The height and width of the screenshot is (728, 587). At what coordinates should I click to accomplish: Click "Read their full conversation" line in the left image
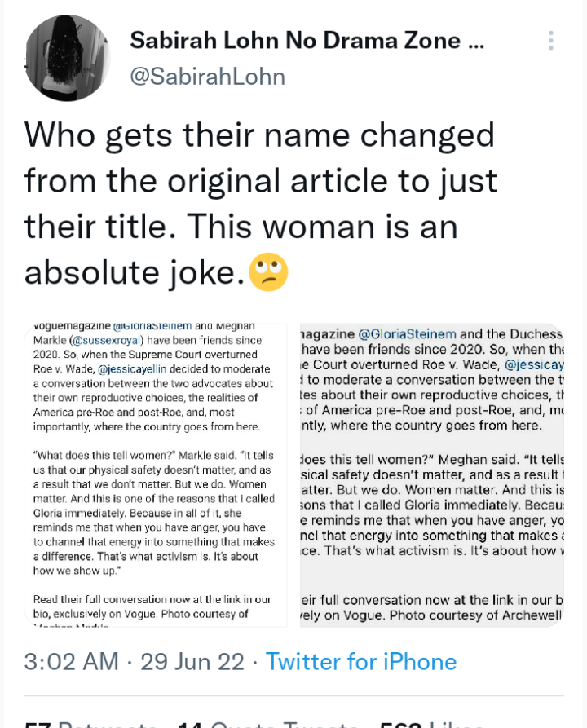click(x=147, y=599)
